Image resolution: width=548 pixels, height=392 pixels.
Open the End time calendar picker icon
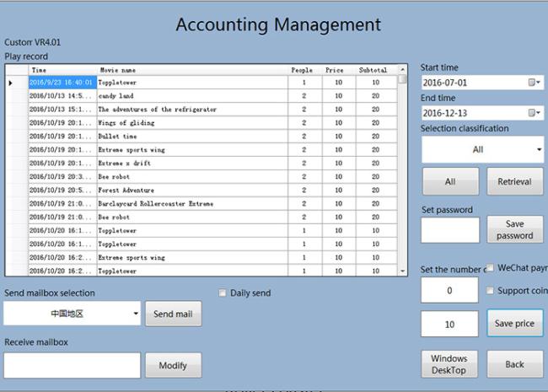(x=533, y=113)
